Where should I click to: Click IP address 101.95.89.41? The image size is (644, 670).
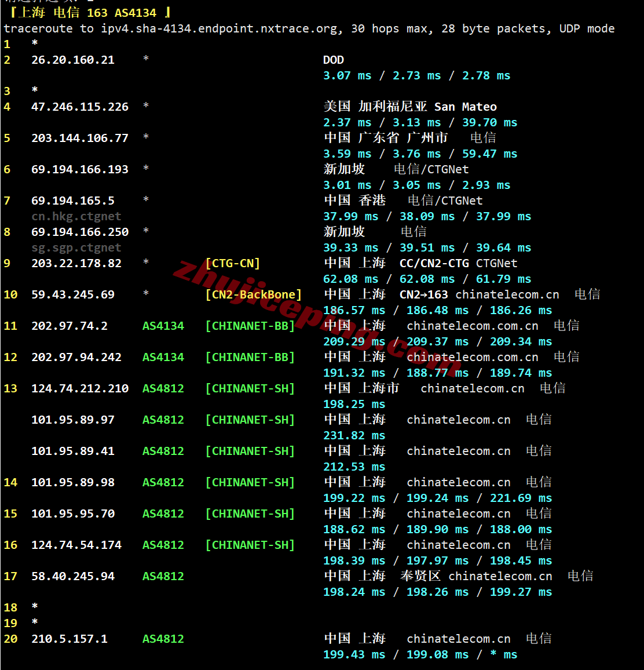coord(73,451)
